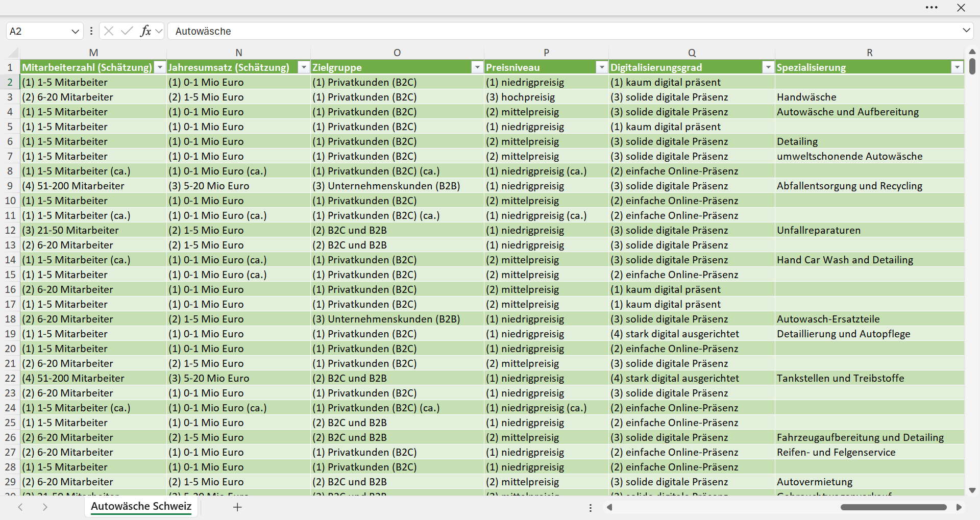The width and height of the screenshot is (980, 520).
Task: Click the cancel entry X icon
Action: [x=109, y=31]
